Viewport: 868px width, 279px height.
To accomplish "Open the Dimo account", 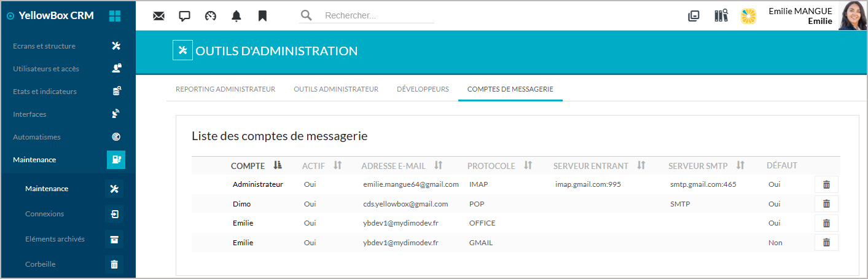I will [x=241, y=204].
